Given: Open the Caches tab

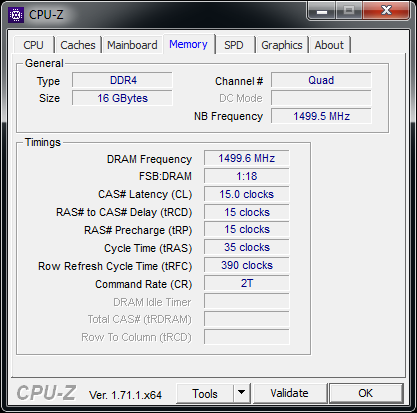Looking at the screenshot, I should click(x=78, y=45).
